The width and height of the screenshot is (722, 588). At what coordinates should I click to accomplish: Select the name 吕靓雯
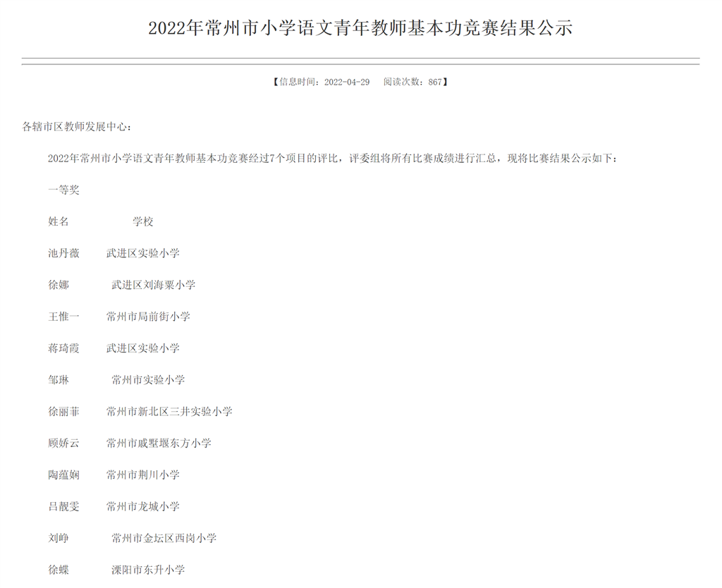coord(63,507)
